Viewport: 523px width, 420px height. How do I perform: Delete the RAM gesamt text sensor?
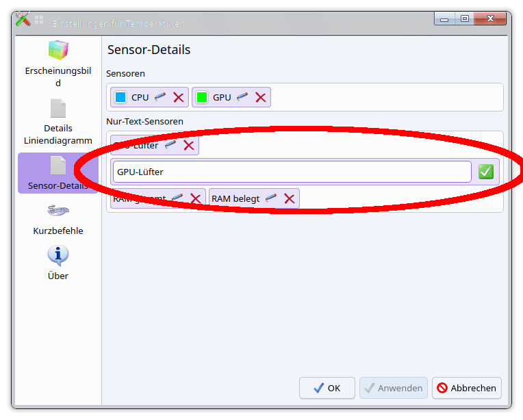pos(195,198)
